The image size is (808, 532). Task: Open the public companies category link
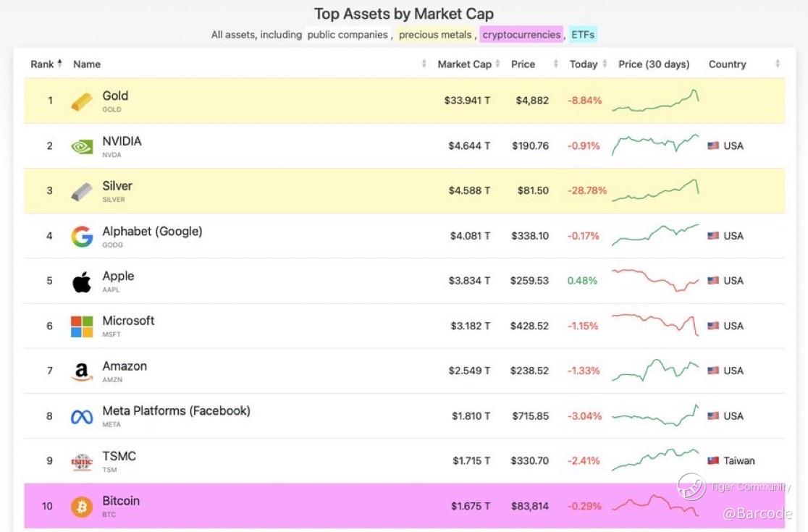click(x=348, y=35)
